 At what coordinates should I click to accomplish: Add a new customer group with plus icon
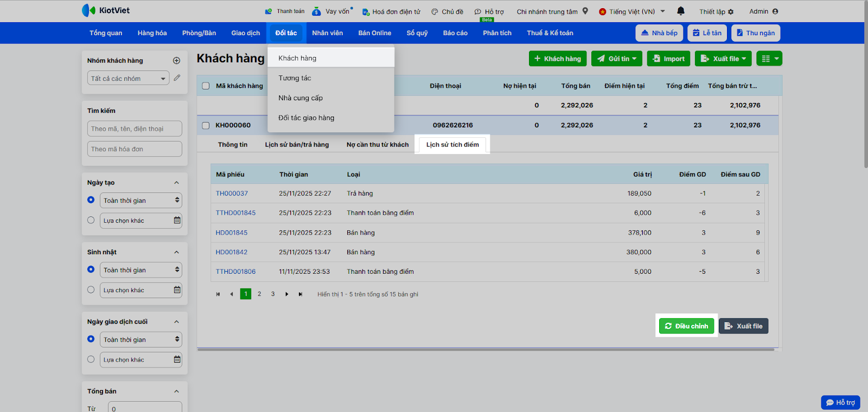(176, 61)
